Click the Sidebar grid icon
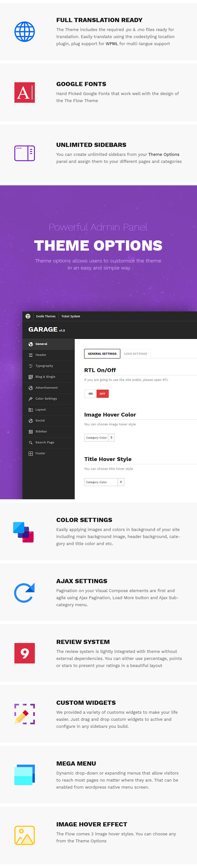This screenshot has width=197, height=868. coord(31,432)
